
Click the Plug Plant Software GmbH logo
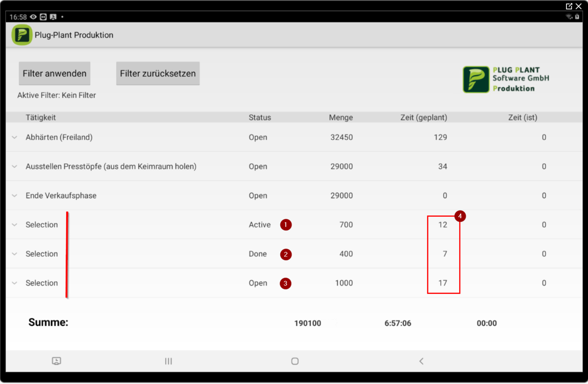point(505,79)
